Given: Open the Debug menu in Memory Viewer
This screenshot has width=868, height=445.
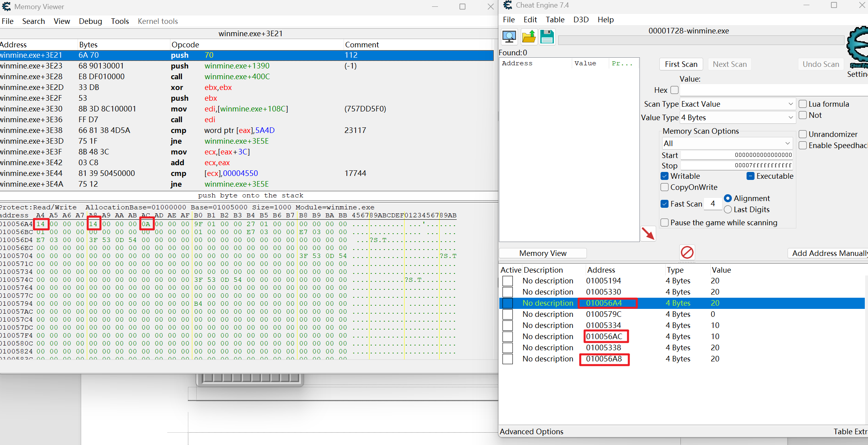Looking at the screenshot, I should [90, 21].
